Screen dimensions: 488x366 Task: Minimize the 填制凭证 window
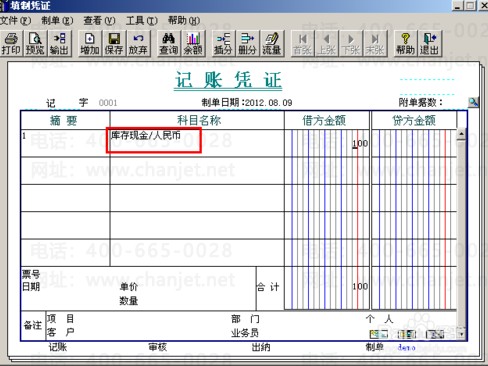pos(457,6)
